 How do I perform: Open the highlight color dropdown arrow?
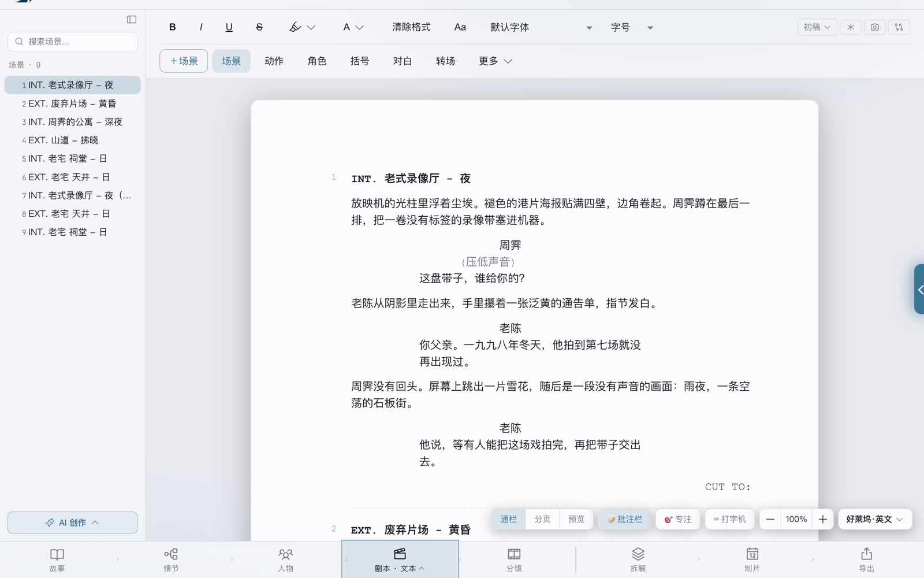coord(311,27)
